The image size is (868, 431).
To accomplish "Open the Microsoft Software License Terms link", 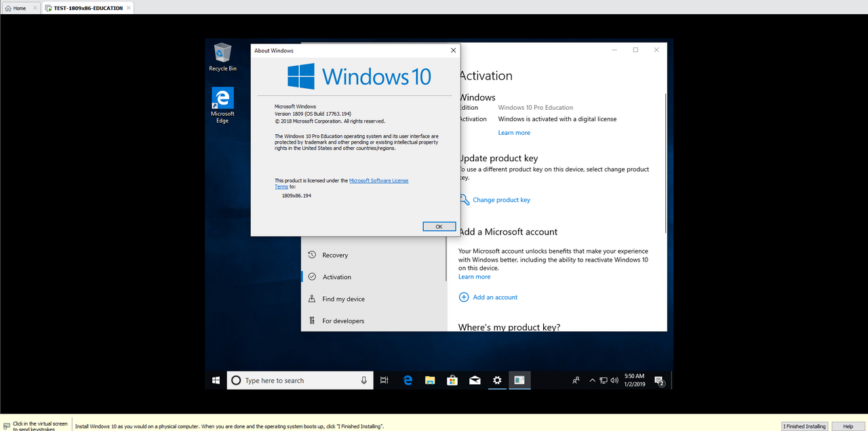I will (x=378, y=180).
